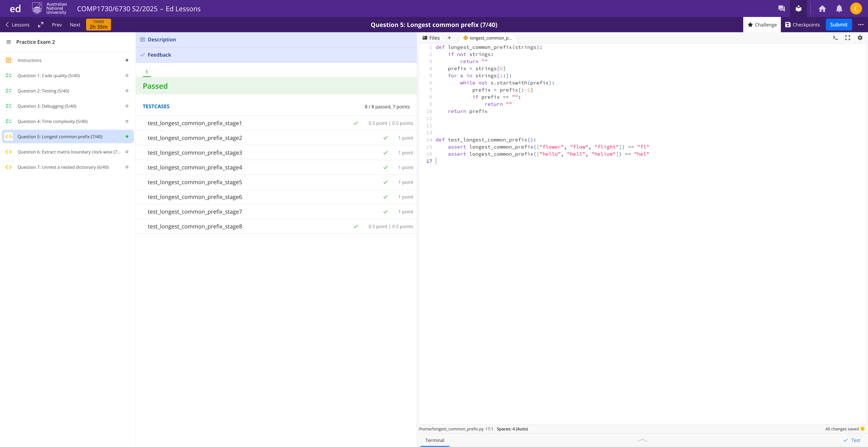Open the more options ellipsis menu
The width and height of the screenshot is (868, 447).
coord(861,25)
